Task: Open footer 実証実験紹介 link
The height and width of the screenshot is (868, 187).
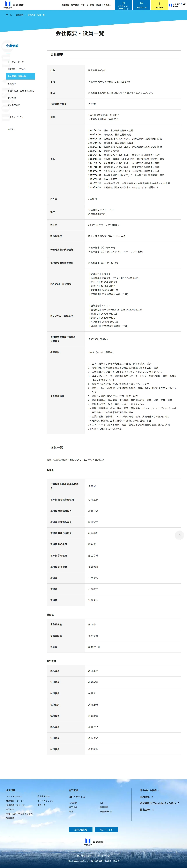Action: pyautogui.click(x=106, y=811)
